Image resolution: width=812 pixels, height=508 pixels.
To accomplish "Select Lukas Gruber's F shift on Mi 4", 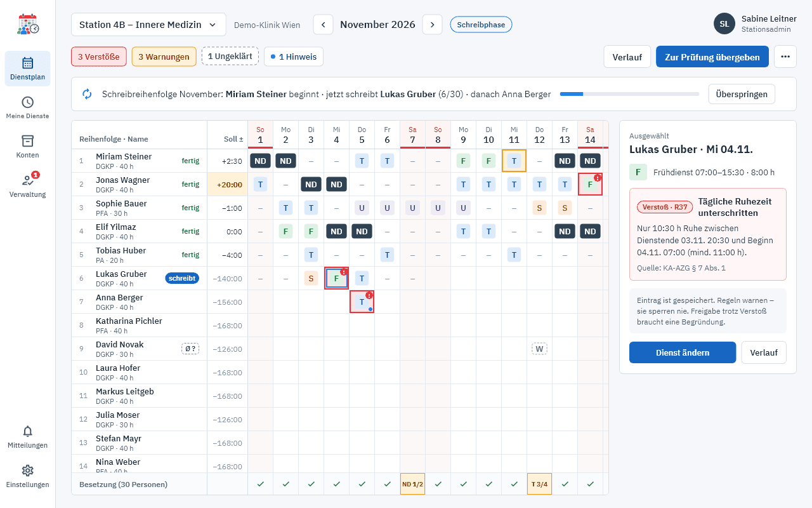I will tap(336, 278).
